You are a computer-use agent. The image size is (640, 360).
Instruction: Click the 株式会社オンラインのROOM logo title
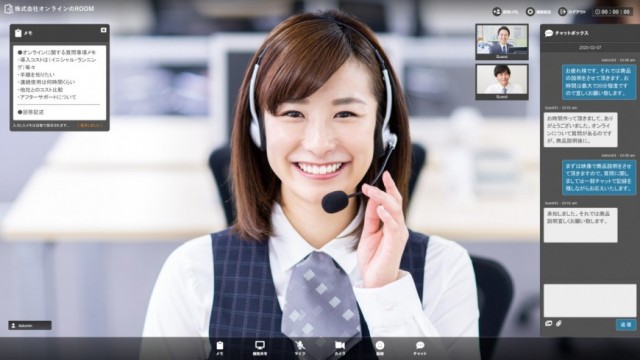coord(49,9)
